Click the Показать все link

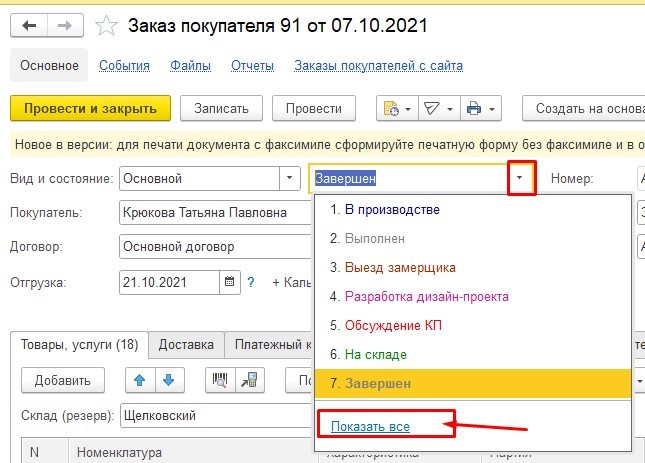pos(370,426)
